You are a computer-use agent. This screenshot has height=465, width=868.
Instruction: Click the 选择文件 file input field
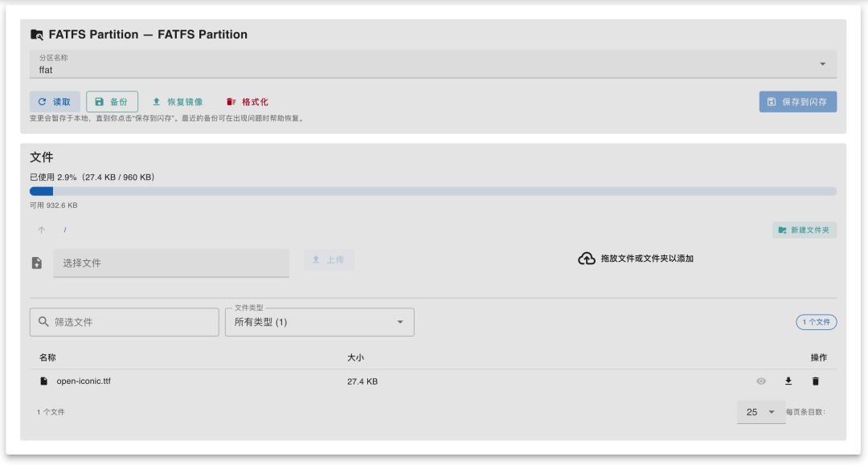[x=171, y=263]
